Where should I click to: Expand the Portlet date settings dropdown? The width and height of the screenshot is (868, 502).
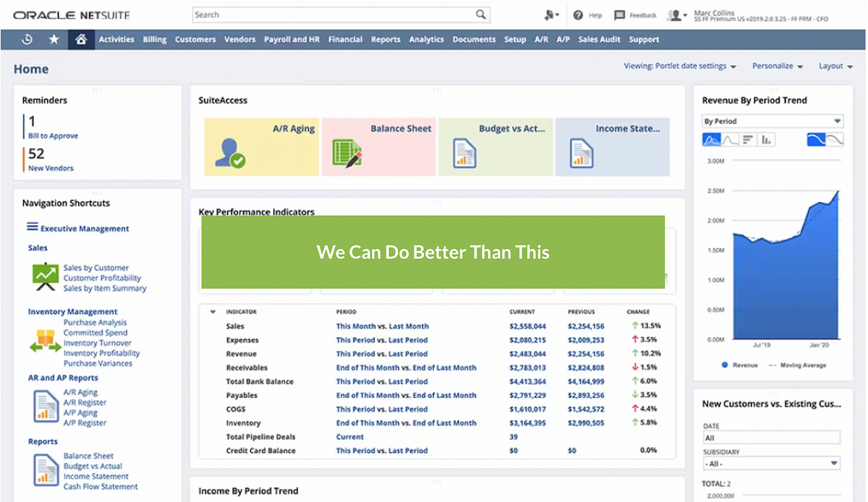(680, 65)
